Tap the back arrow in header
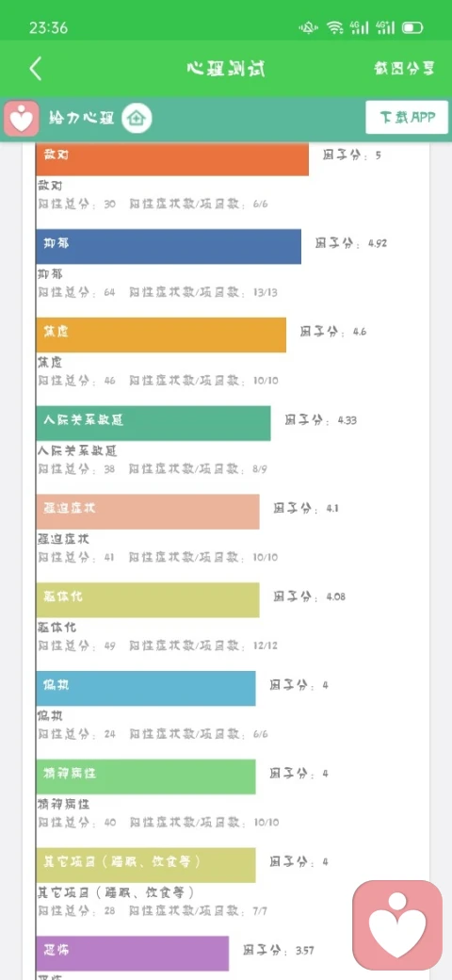Screen dimensions: 452x980 (36, 69)
